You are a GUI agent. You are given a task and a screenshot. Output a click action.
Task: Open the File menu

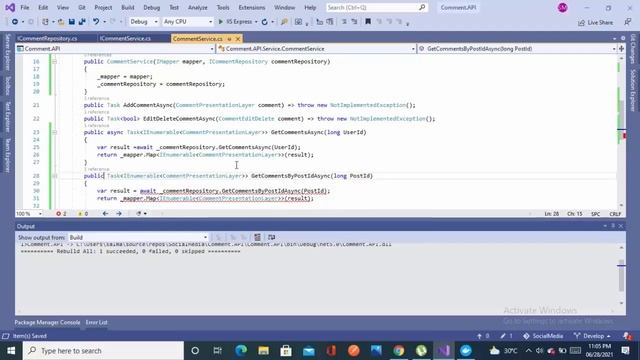[x=25, y=7]
